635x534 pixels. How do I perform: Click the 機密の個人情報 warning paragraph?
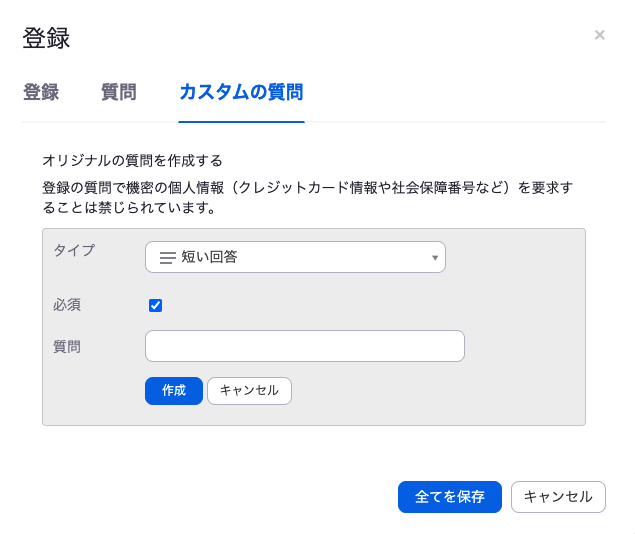click(x=308, y=198)
